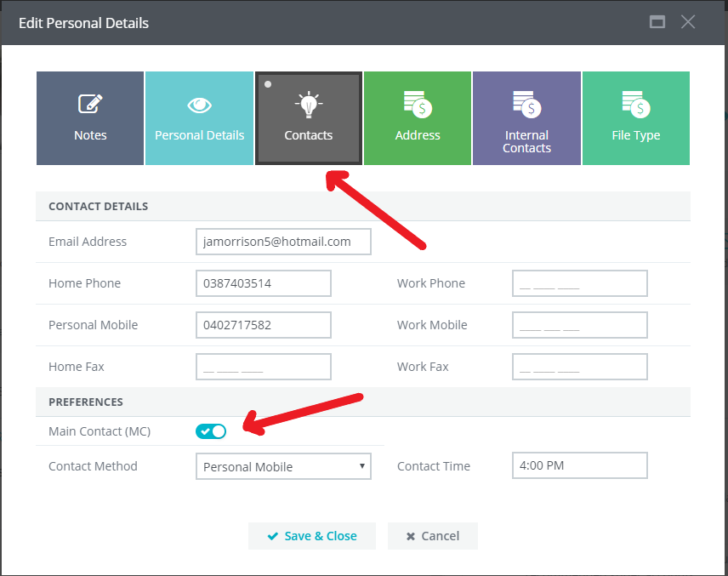
Task: Click the Notes pencil icon
Action: coord(90,105)
